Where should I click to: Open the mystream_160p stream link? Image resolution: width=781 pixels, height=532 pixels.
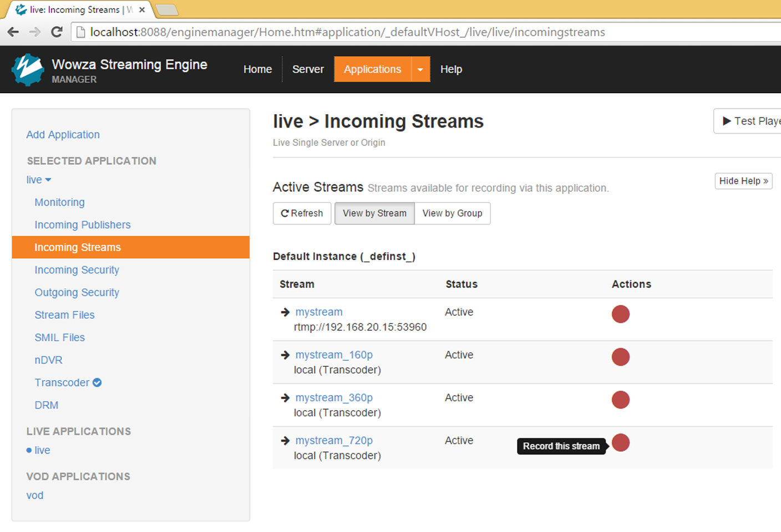pyautogui.click(x=334, y=355)
